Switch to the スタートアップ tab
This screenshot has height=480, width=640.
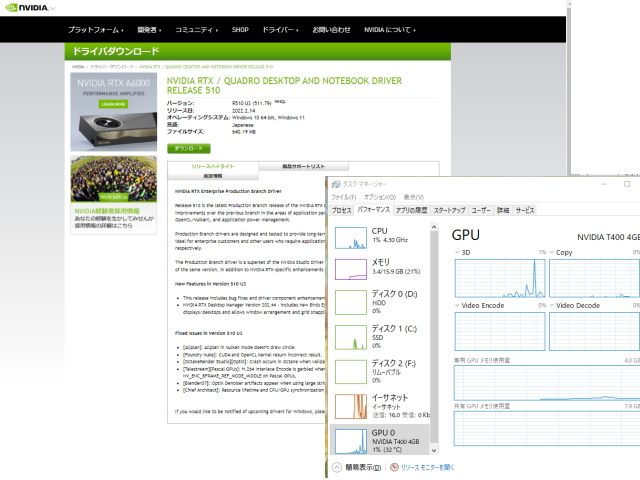tap(449, 210)
